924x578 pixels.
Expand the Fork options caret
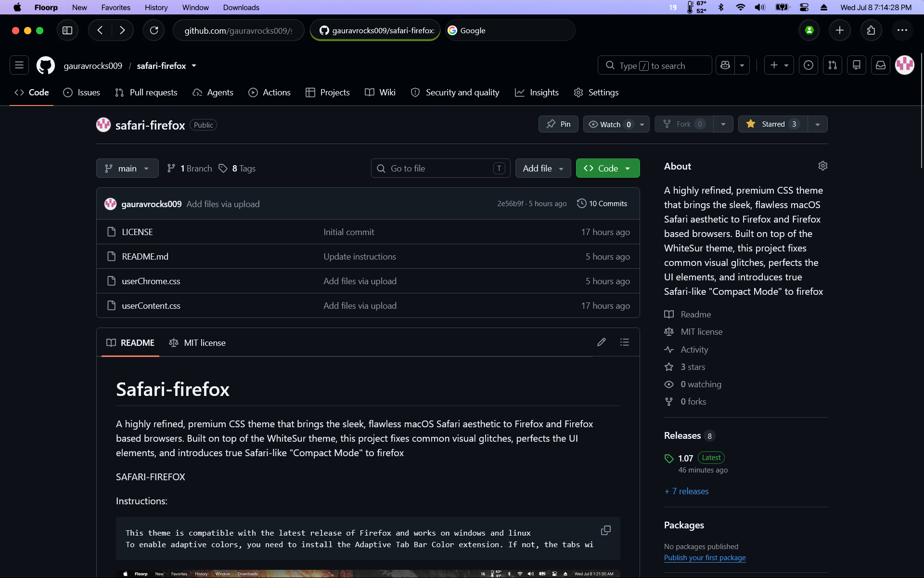723,124
